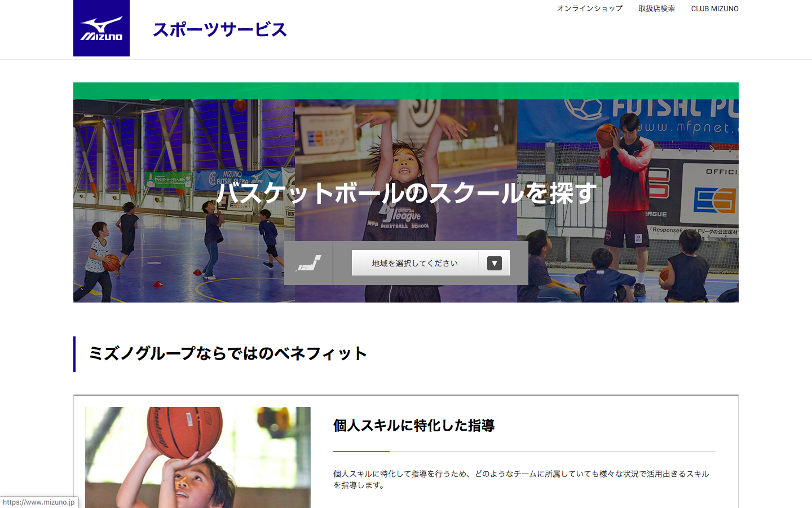812x508 pixels.
Task: Click the 個人スキルに特化した指導 heading
Action: (414, 426)
